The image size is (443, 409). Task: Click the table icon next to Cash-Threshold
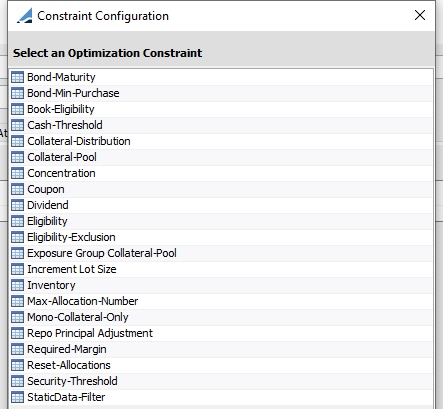[17, 125]
